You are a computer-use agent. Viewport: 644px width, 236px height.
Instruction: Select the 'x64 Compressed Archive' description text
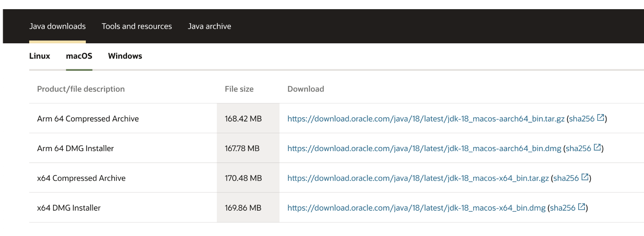[81, 178]
